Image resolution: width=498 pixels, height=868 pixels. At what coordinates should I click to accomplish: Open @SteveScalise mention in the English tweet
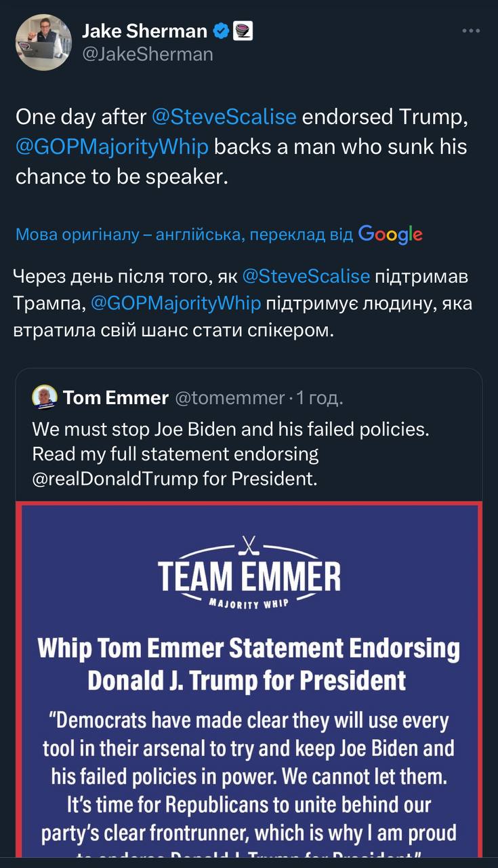[x=224, y=117]
